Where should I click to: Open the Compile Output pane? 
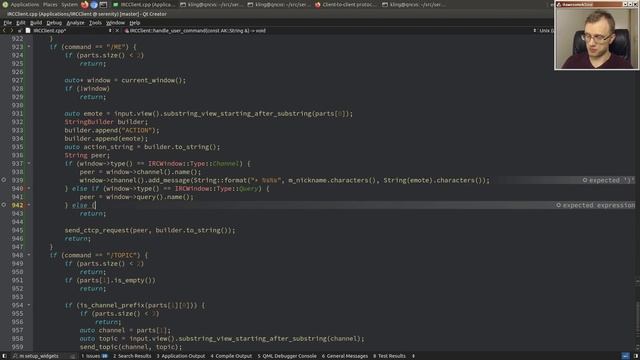[x=231, y=356]
